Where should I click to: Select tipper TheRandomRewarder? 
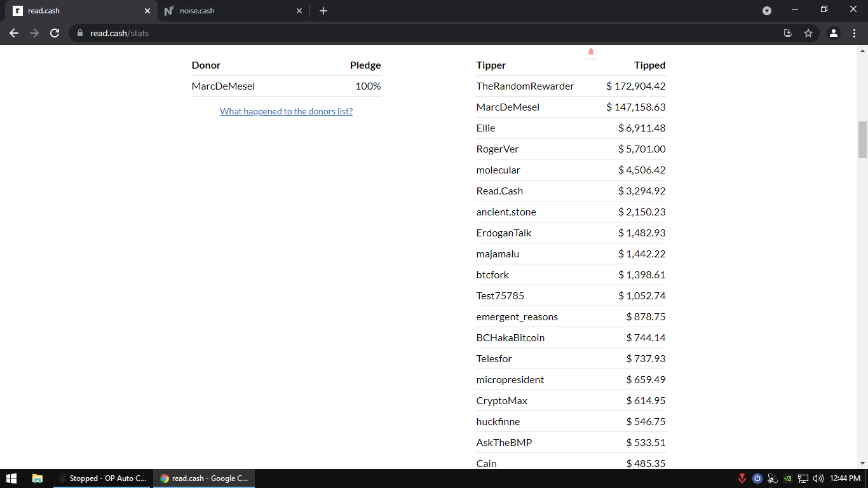click(526, 86)
